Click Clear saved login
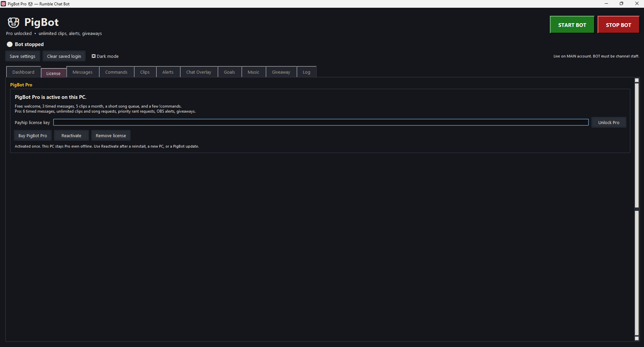 click(x=64, y=56)
